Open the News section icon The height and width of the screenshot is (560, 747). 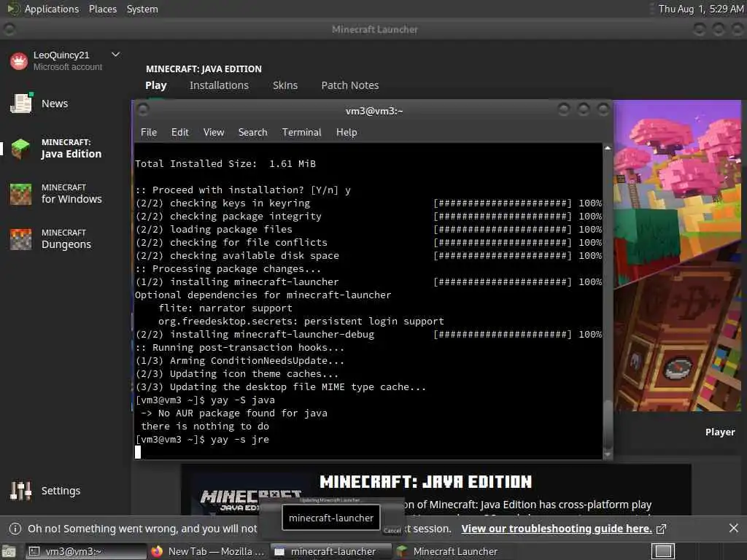[21, 104]
